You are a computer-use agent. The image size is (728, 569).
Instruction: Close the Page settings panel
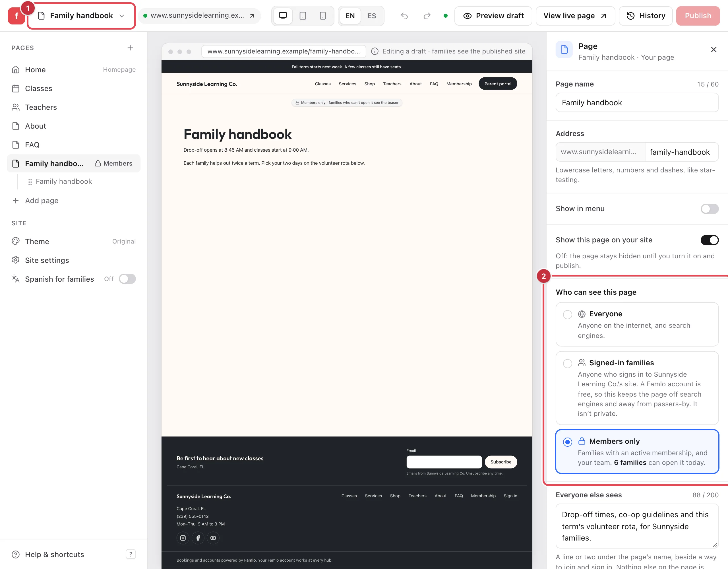(713, 50)
